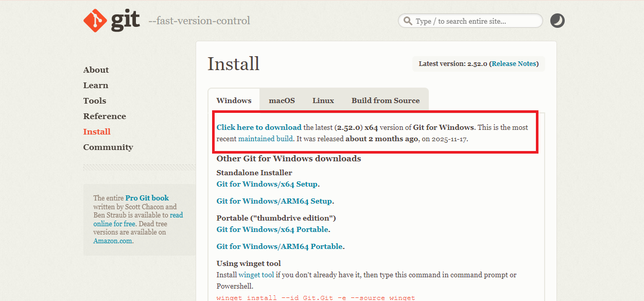Download Git for Windows/ARM64 Portable
Image resolution: width=644 pixels, height=301 pixels.
280,246
